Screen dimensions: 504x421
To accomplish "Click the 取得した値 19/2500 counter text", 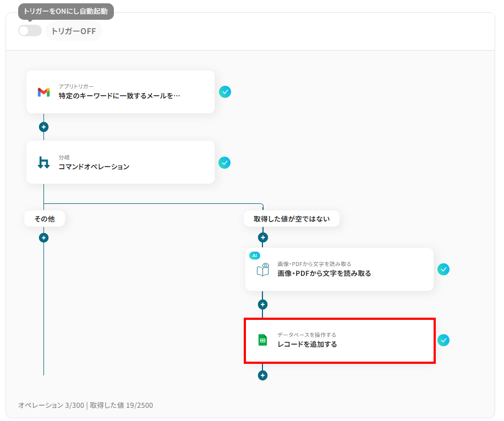I will (122, 405).
